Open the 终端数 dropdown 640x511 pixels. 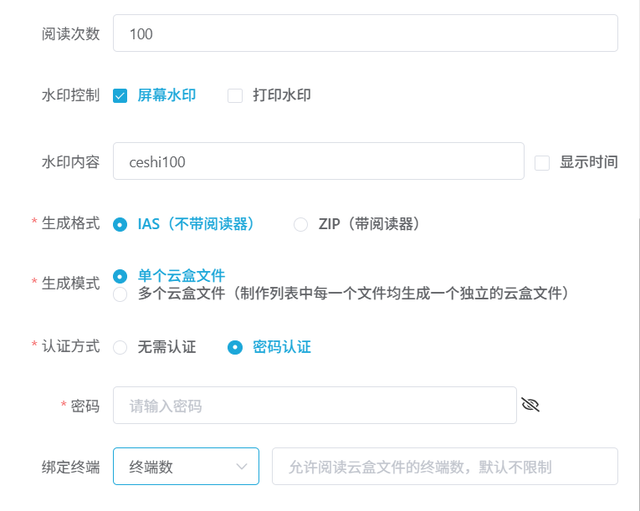tap(185, 466)
